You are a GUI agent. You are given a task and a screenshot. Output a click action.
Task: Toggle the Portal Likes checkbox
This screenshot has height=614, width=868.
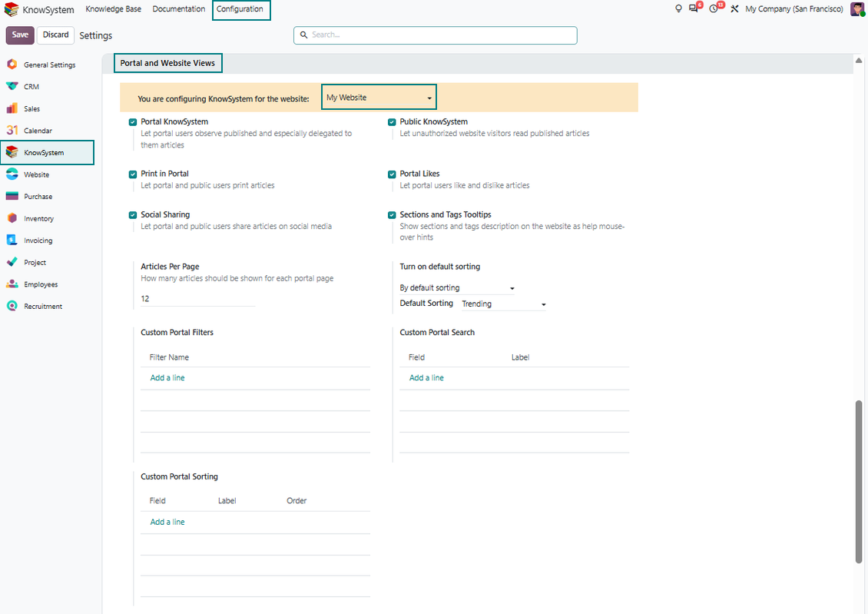coord(392,174)
